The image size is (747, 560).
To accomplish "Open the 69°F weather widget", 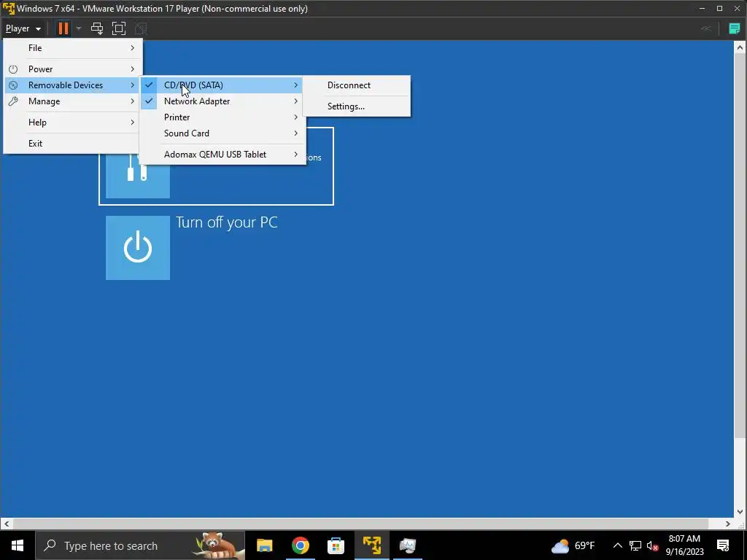I will click(573, 545).
